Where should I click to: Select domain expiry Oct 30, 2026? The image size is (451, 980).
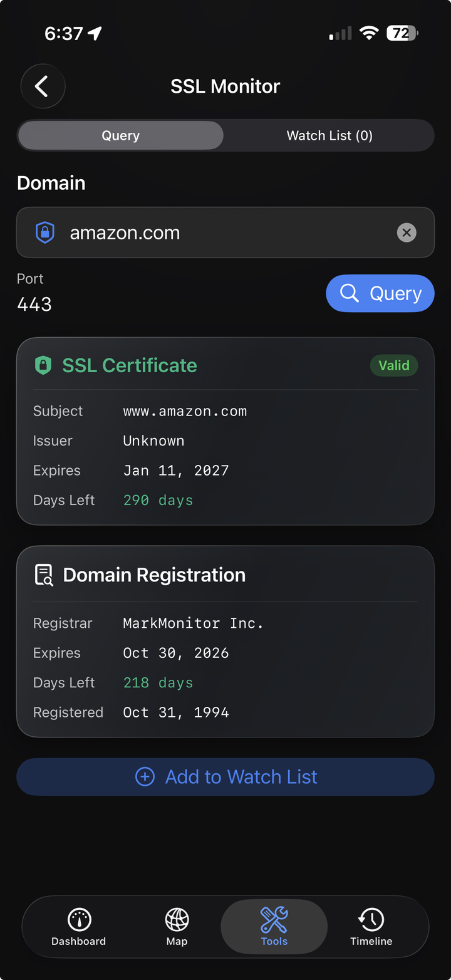[x=176, y=653]
